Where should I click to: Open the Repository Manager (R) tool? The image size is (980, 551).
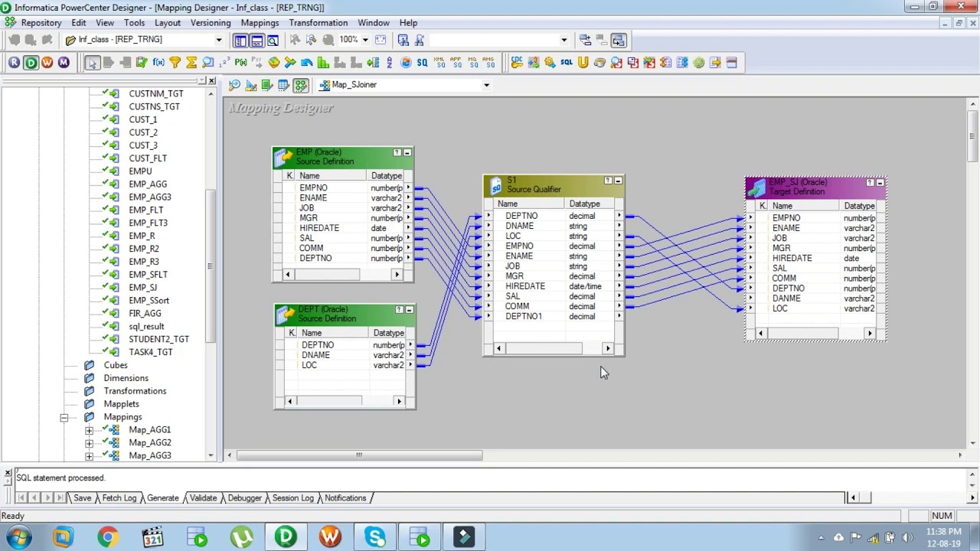coord(14,63)
